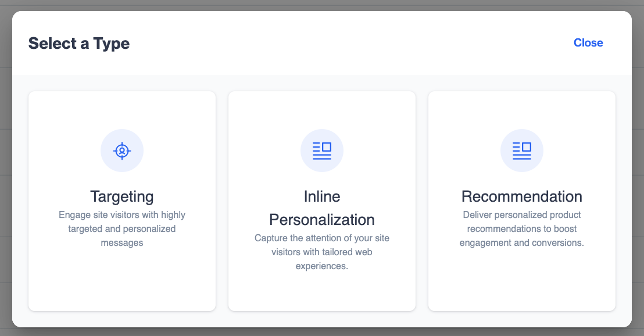The height and width of the screenshot is (336, 644).
Task: Click blank area above the Targeting icon
Action: (122, 110)
